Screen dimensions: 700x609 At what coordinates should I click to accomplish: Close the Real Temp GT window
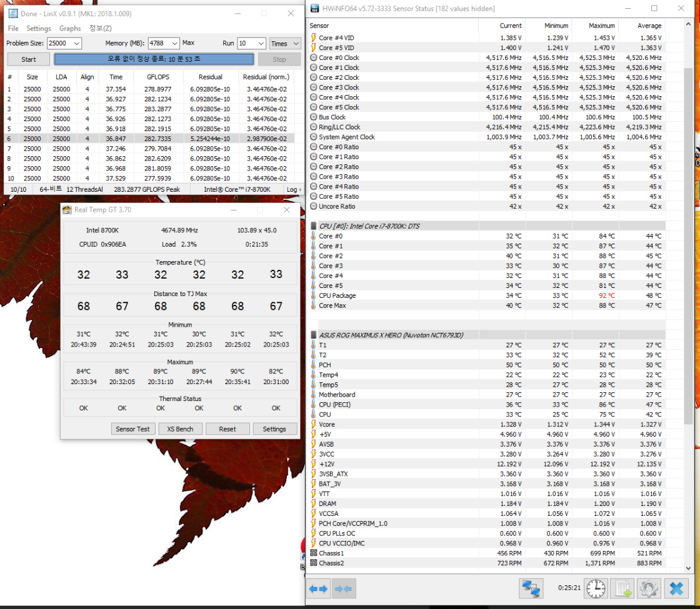[x=287, y=210]
